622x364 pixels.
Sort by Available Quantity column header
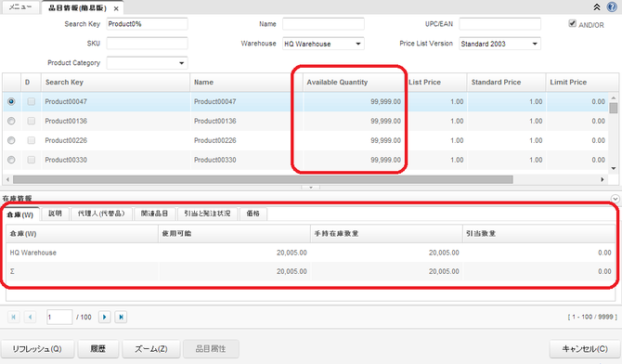(354, 82)
